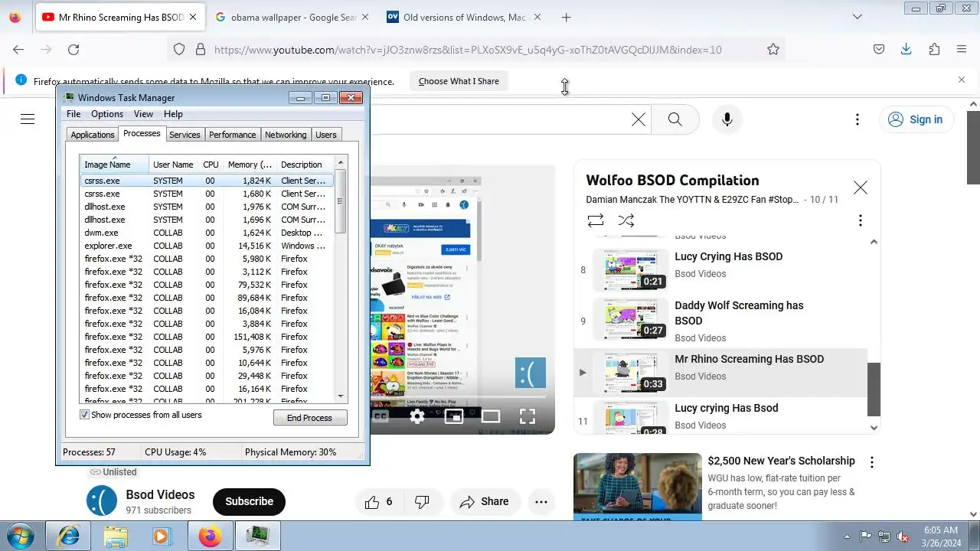980x551 pixels.
Task: Open playlist three-dot options menu
Action: [x=861, y=220]
